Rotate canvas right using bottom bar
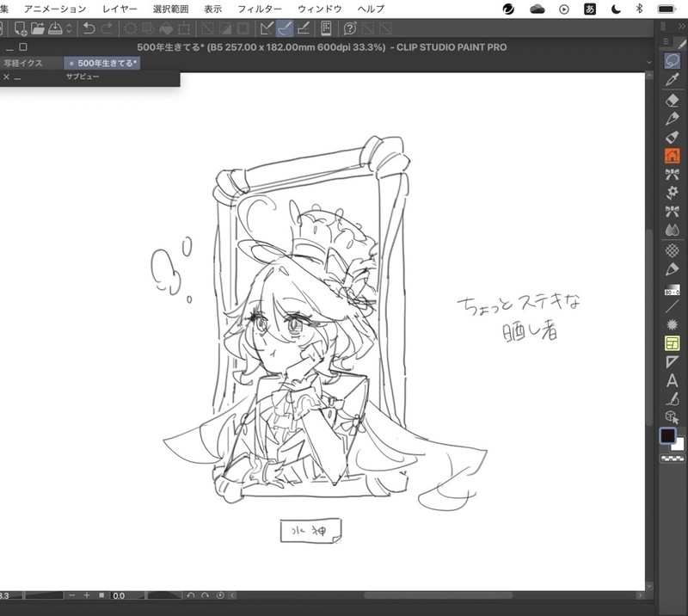The image size is (688, 616). (205, 595)
